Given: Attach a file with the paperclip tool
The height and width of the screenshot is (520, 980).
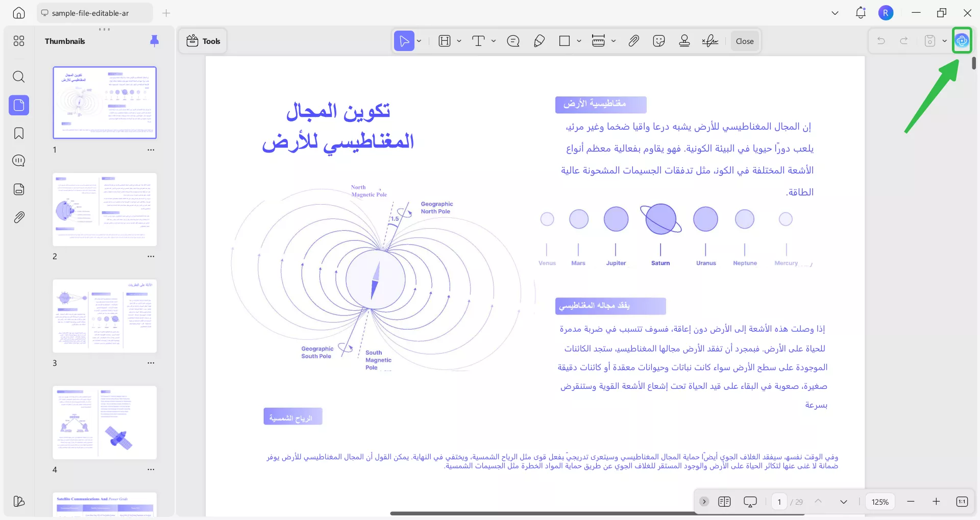Looking at the screenshot, I should [633, 41].
